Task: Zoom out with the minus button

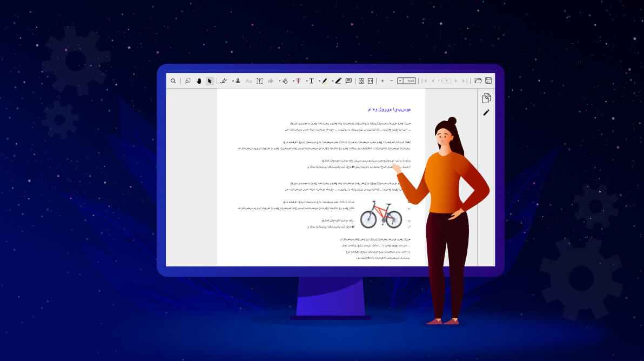Action: click(x=391, y=81)
